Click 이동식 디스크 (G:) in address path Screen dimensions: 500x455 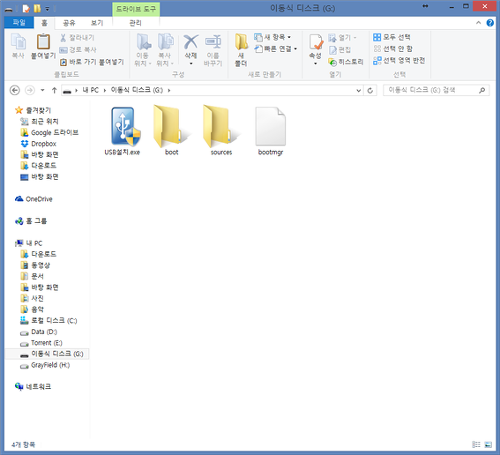pyautogui.click(x=137, y=90)
